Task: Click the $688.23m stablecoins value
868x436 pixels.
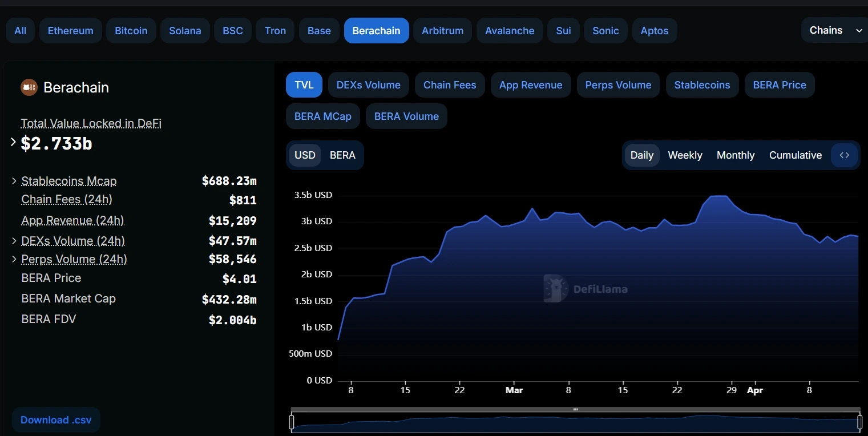Action: point(229,181)
